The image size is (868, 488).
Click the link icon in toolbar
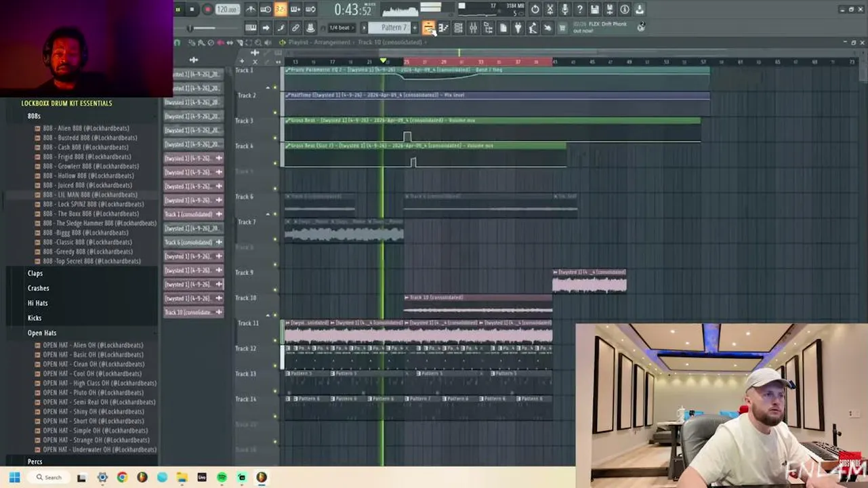pos(295,28)
